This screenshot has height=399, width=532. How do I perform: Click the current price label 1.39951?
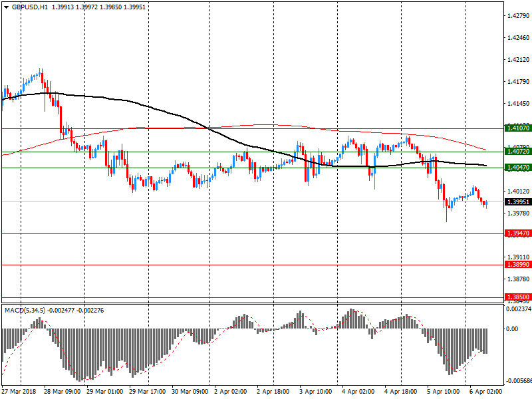pos(518,202)
